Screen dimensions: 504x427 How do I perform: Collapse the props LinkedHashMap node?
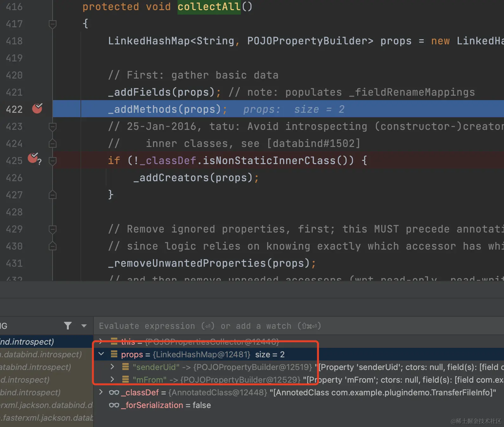click(101, 354)
